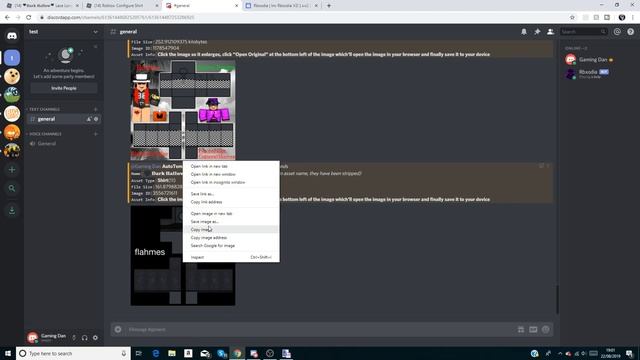Click Discord search field
The image size is (640, 360).
(x=583, y=32)
